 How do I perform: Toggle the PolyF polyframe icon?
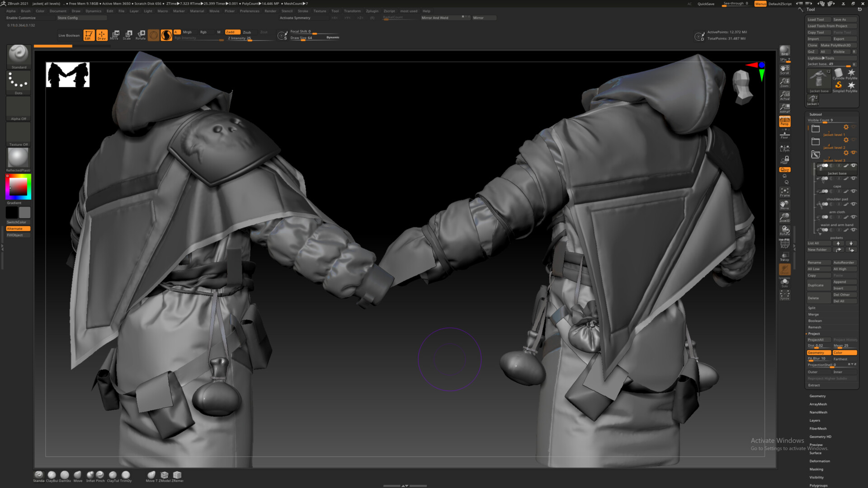785,244
